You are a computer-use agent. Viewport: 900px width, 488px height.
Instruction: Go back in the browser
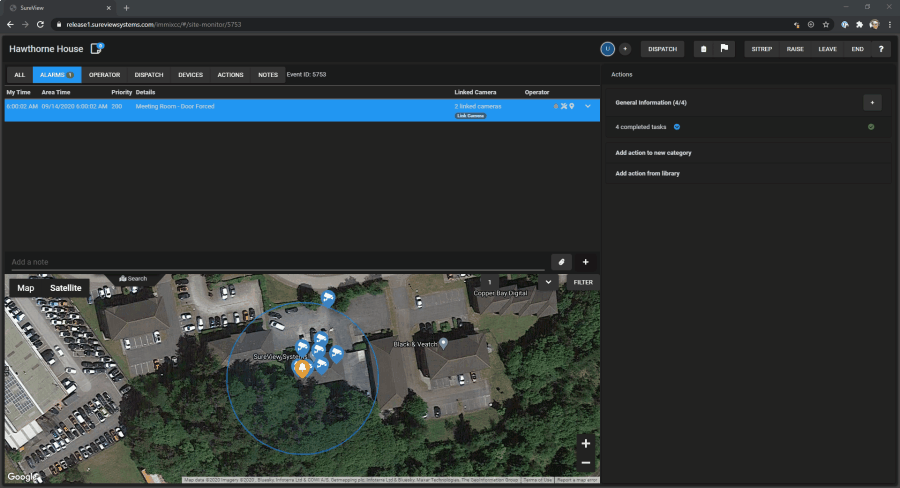point(10,25)
